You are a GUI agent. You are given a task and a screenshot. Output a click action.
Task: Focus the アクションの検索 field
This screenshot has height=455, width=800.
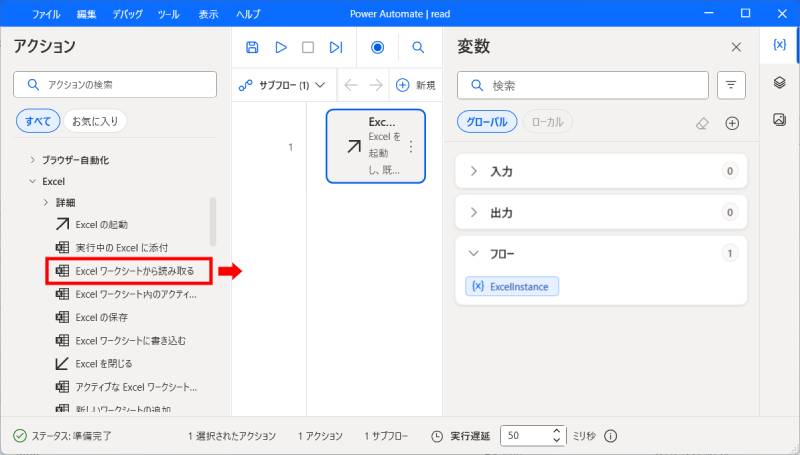115,84
